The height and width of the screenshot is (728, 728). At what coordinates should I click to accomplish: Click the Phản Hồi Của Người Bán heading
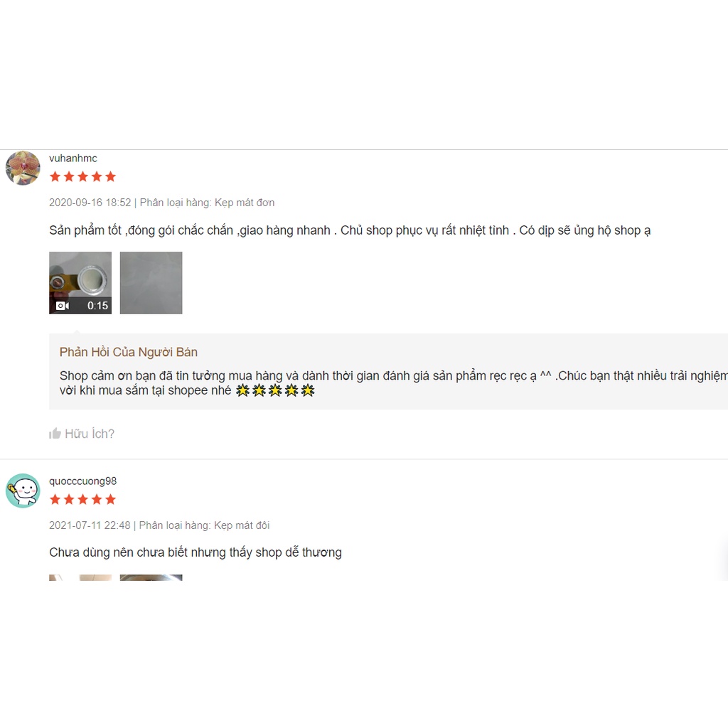click(x=129, y=352)
